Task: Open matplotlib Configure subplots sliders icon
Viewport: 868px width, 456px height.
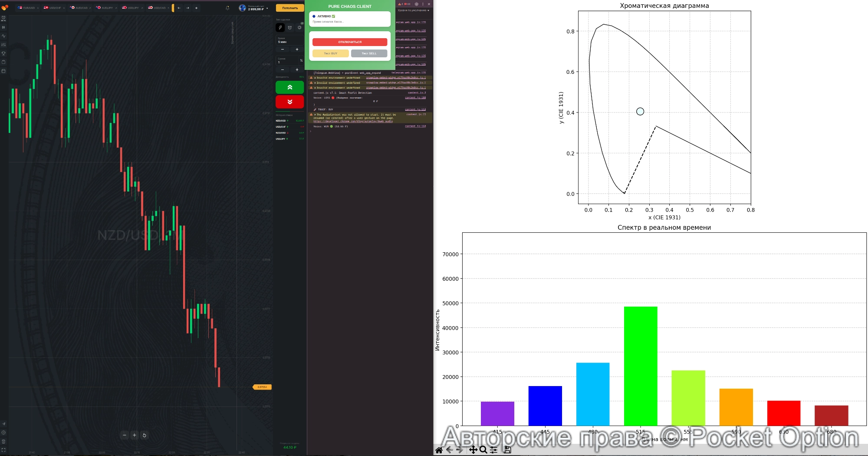Action: point(494,450)
